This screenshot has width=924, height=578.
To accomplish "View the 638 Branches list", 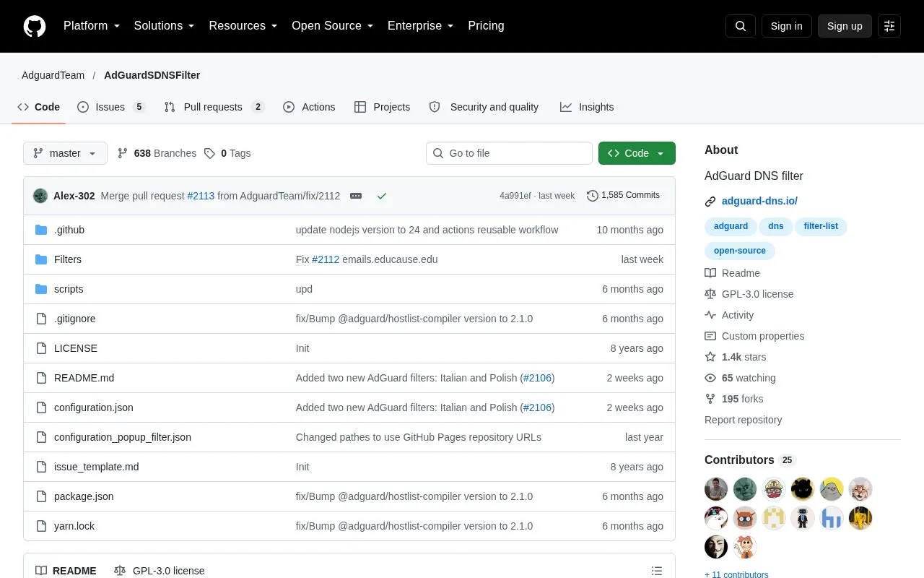I will pyautogui.click(x=157, y=153).
